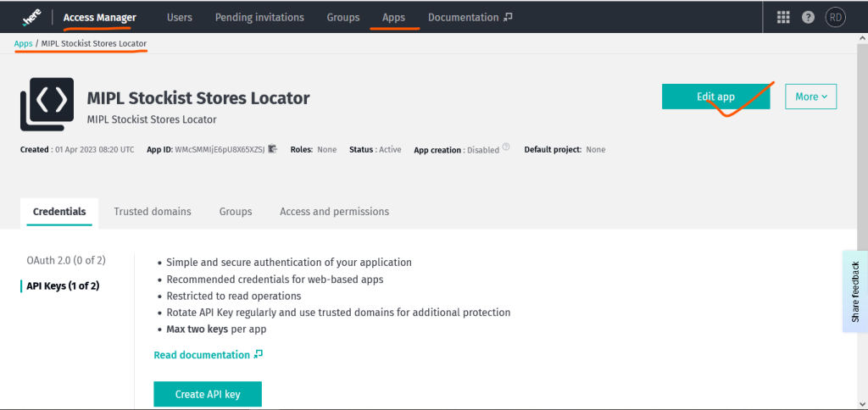
Task: Click the Create API key button
Action: pyautogui.click(x=208, y=394)
